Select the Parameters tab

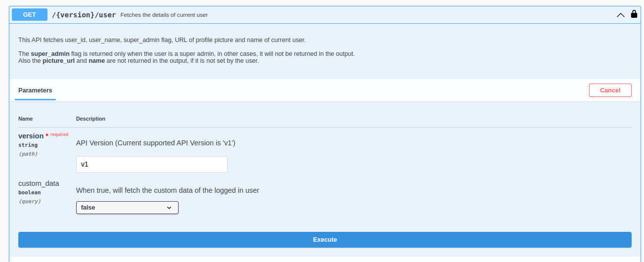pyautogui.click(x=35, y=90)
